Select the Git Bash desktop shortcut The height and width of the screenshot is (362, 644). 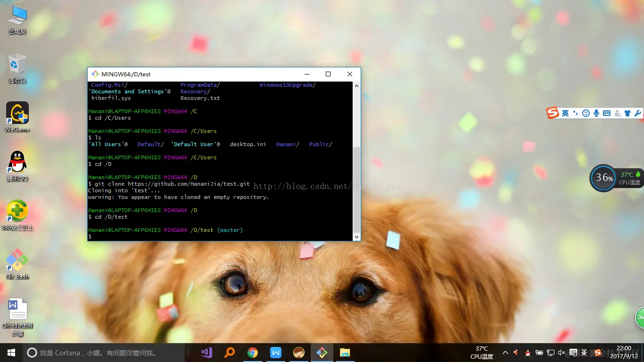coord(17,264)
